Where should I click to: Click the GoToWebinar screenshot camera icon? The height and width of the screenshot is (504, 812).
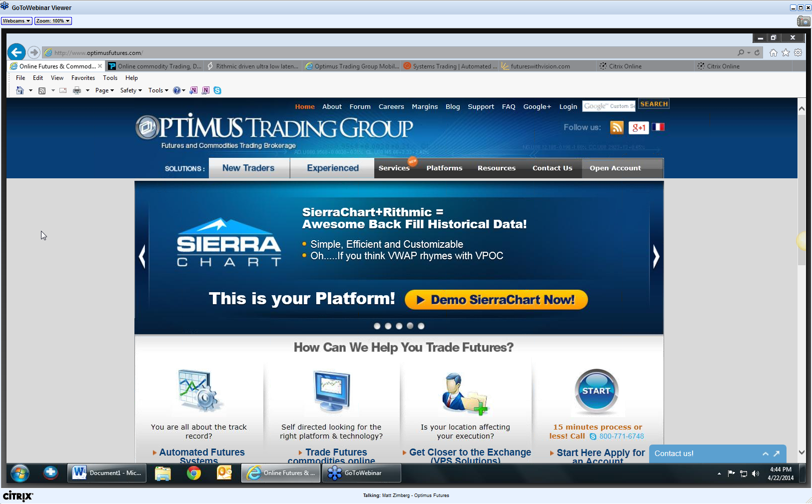point(804,21)
